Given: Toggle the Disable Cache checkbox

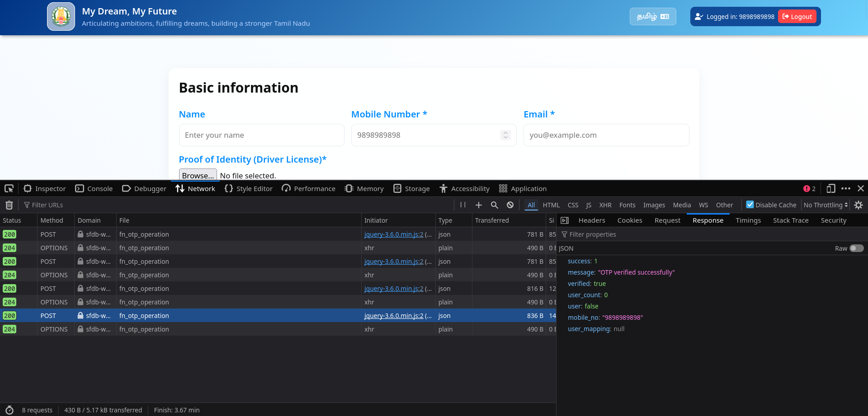Looking at the screenshot, I should (750, 205).
